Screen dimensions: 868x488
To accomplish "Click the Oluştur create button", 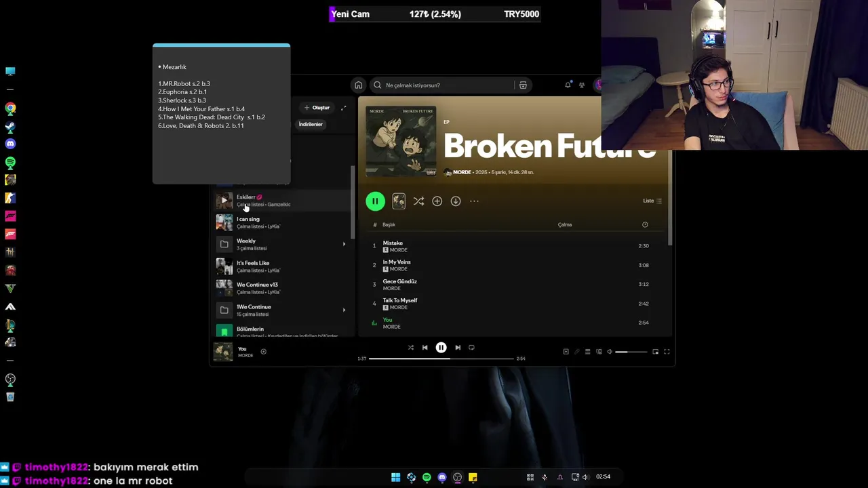I will 317,108.
